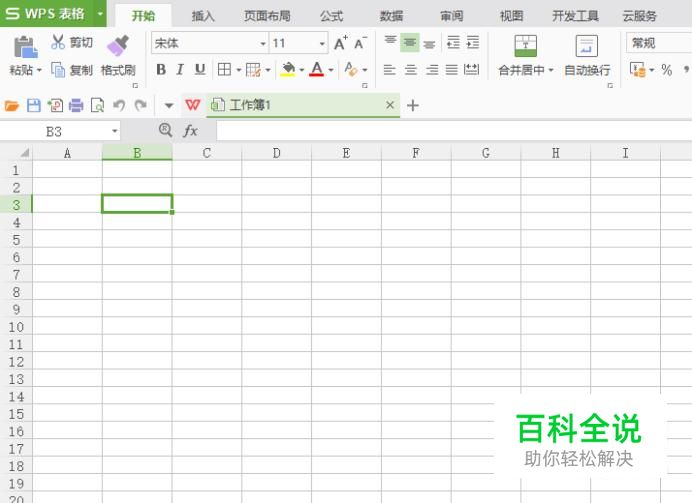Apply cell borders icon

point(224,69)
